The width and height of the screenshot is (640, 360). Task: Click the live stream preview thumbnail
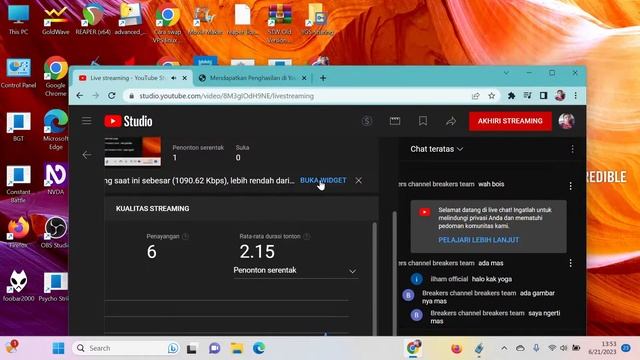[x=132, y=151]
